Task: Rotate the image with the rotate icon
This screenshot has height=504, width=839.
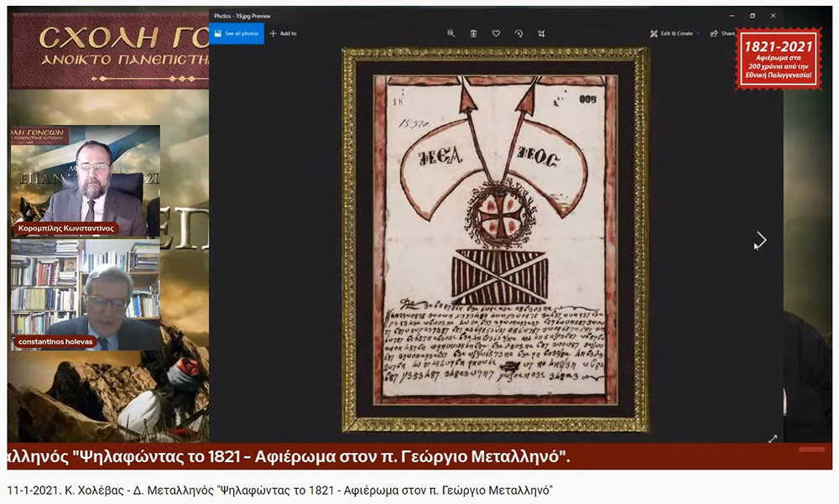Action: pyautogui.click(x=519, y=34)
